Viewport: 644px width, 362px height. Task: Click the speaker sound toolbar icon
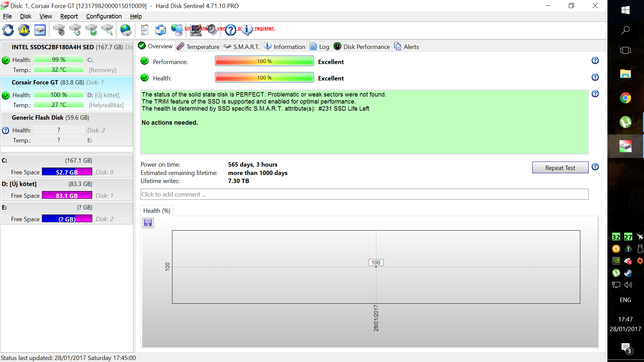tap(212, 29)
